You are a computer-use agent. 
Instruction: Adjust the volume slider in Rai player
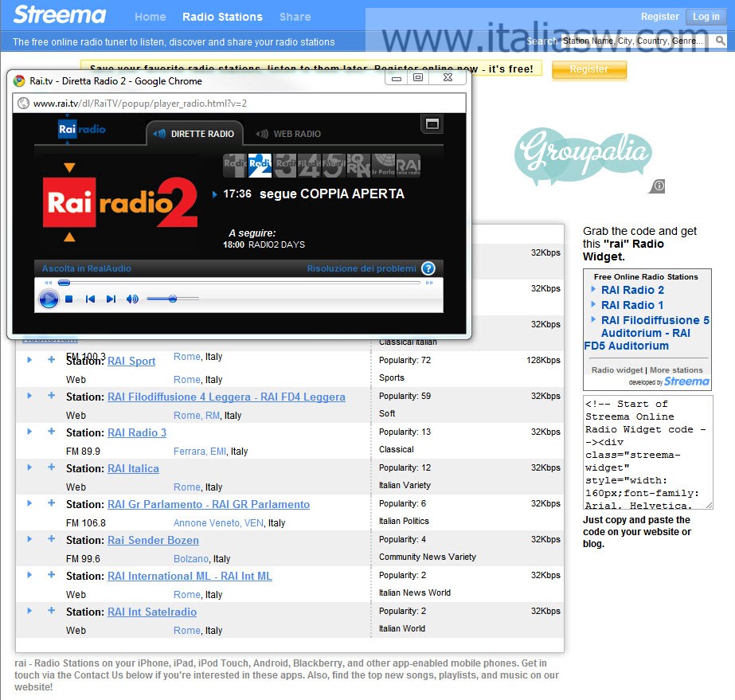[x=173, y=299]
